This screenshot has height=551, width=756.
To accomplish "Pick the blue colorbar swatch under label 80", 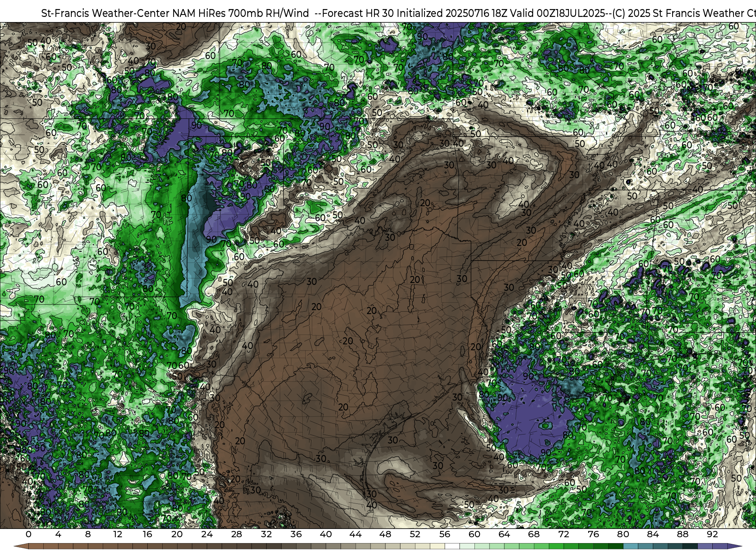I will pos(630,546).
